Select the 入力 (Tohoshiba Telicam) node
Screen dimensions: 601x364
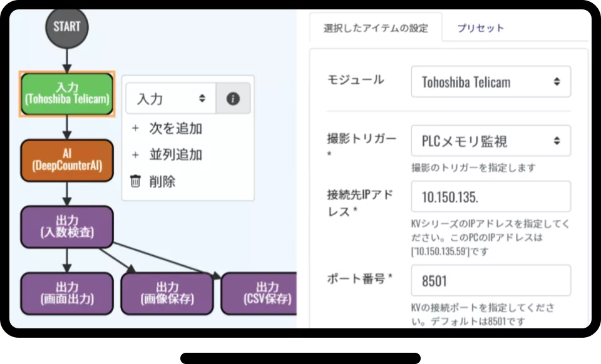(x=66, y=94)
